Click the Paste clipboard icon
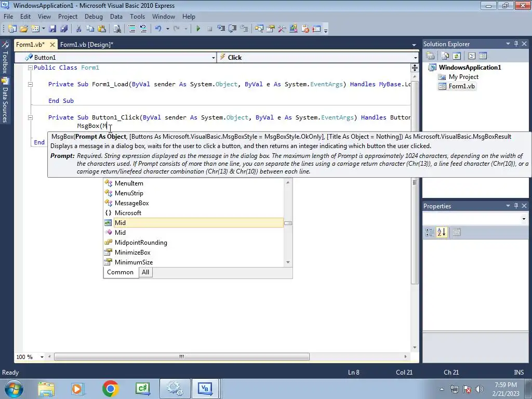The width and height of the screenshot is (532, 399). (101, 29)
